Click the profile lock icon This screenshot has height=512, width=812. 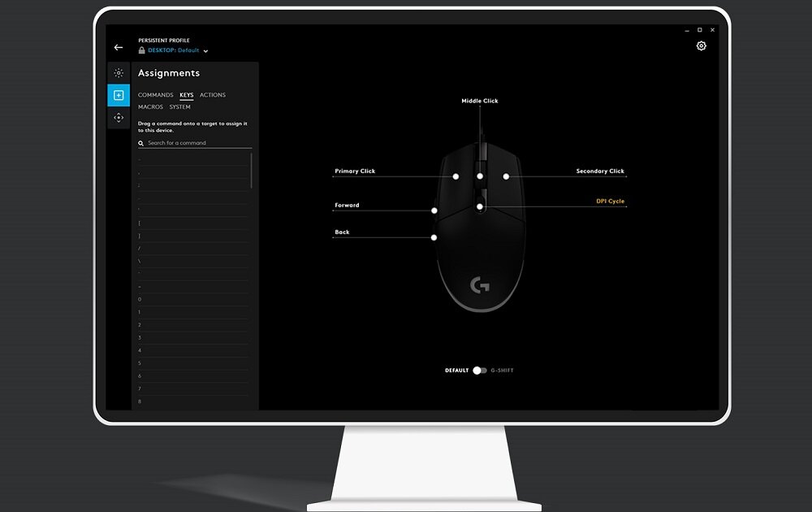[142, 50]
